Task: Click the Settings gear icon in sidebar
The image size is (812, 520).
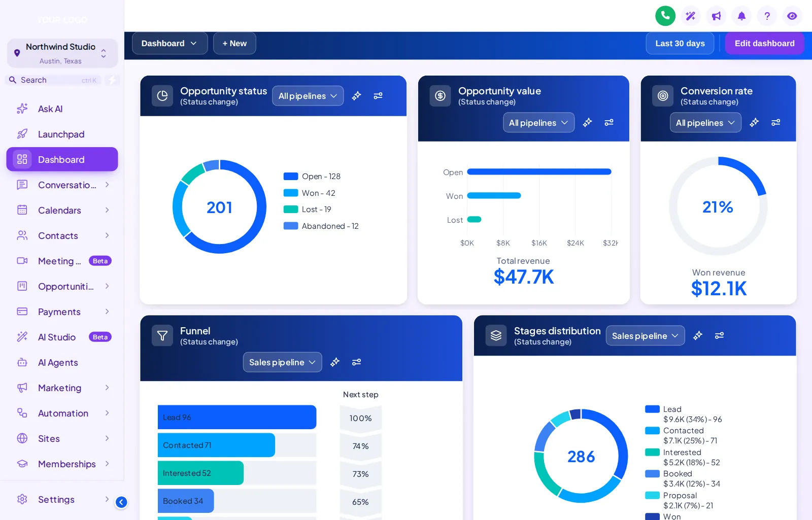Action: [x=22, y=499]
